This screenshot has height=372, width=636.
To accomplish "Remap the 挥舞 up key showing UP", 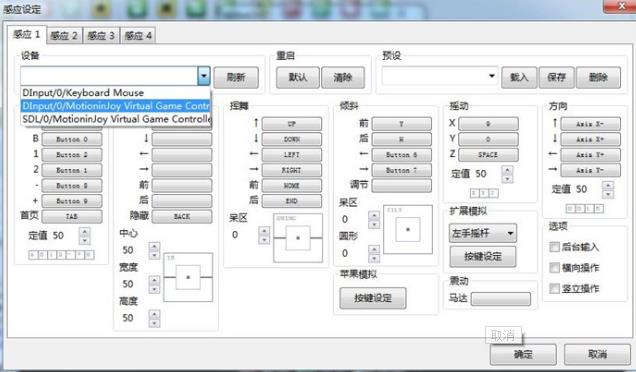I will coord(292,124).
